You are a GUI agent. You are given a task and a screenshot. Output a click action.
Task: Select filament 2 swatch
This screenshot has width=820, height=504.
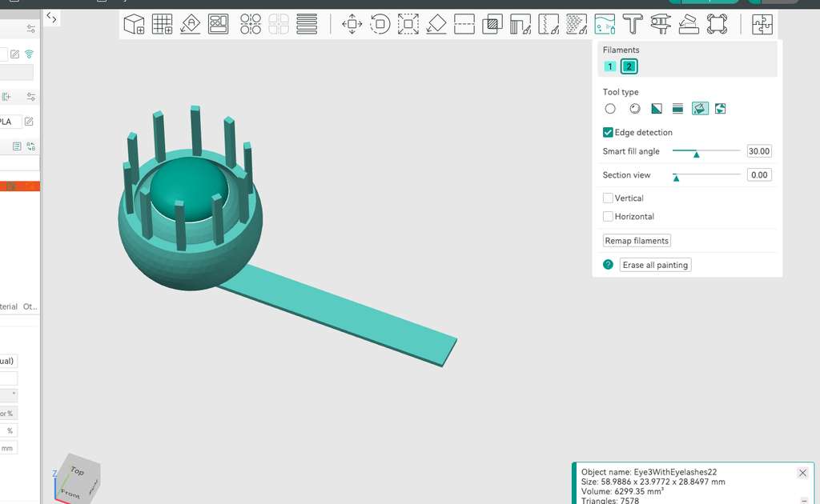629,66
